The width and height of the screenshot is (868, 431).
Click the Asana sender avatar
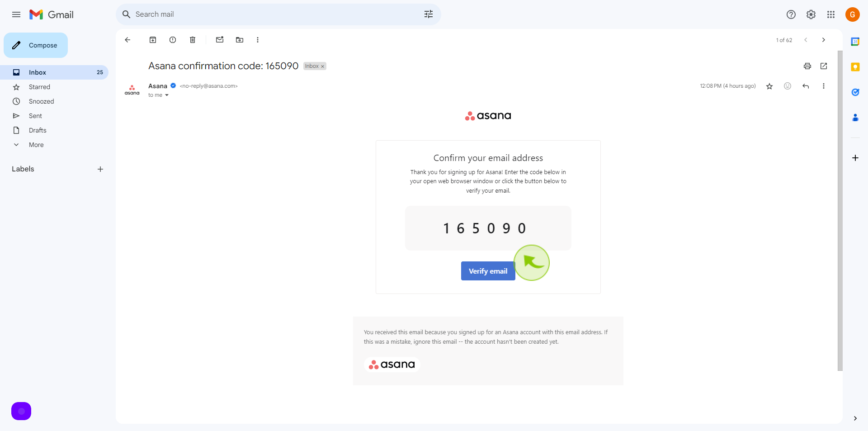point(132,90)
